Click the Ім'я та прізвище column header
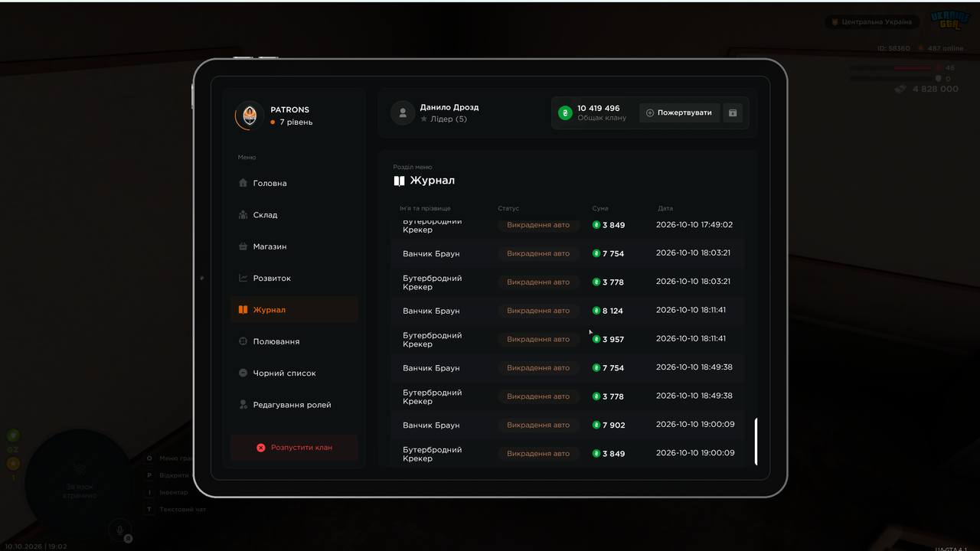Screen dimensions: 980x551 click(x=425, y=208)
